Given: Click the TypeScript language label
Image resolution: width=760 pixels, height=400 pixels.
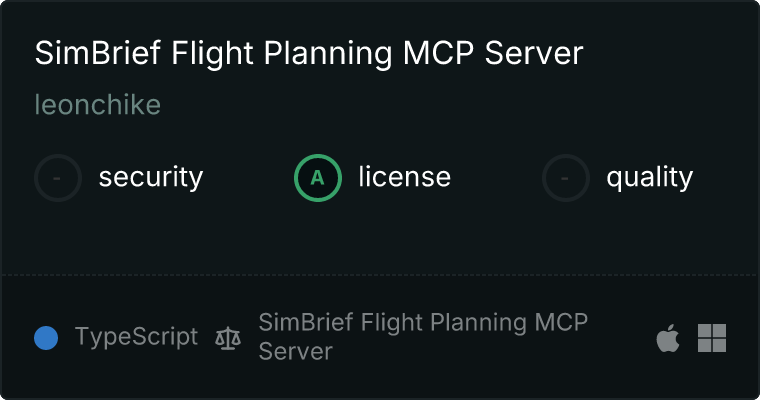Looking at the screenshot, I should 136,337.
